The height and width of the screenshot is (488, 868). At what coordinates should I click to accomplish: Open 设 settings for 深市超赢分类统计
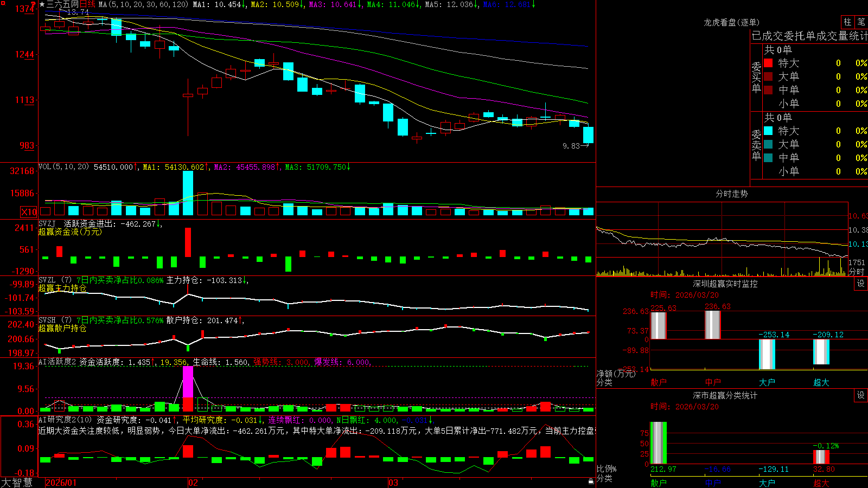tap(861, 395)
